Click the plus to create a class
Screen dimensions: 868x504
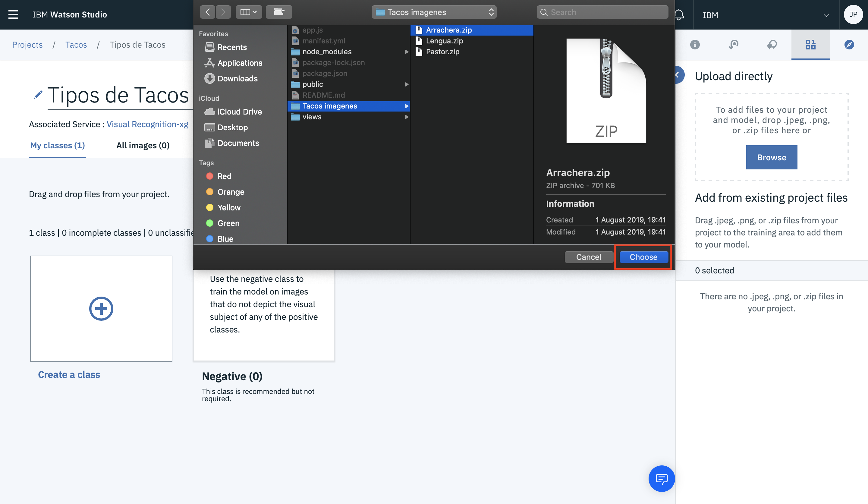101,308
